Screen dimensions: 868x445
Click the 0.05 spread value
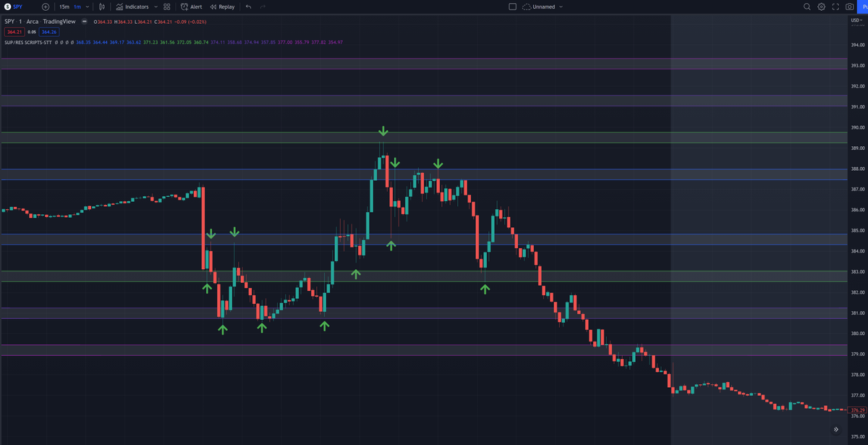pyautogui.click(x=32, y=32)
